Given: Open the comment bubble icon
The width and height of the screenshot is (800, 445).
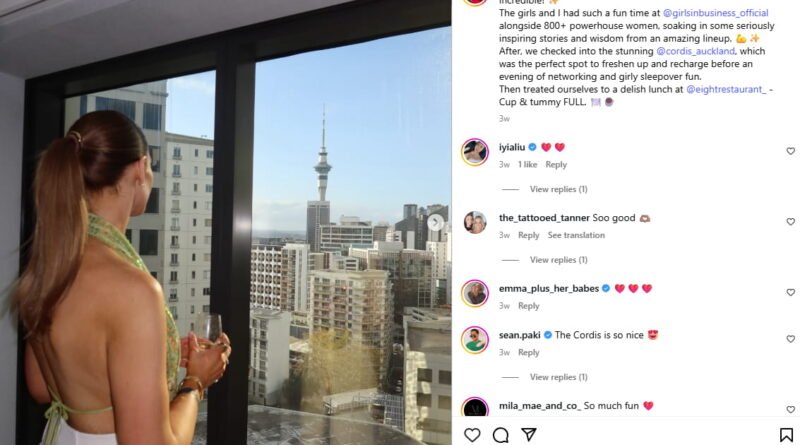Looking at the screenshot, I should 501,435.
